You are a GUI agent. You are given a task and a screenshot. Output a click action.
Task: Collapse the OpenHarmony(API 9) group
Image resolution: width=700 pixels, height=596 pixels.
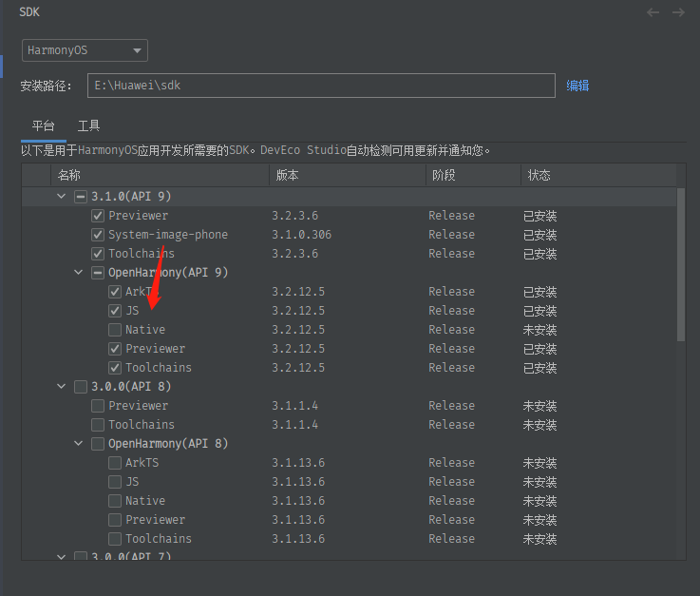coord(79,272)
